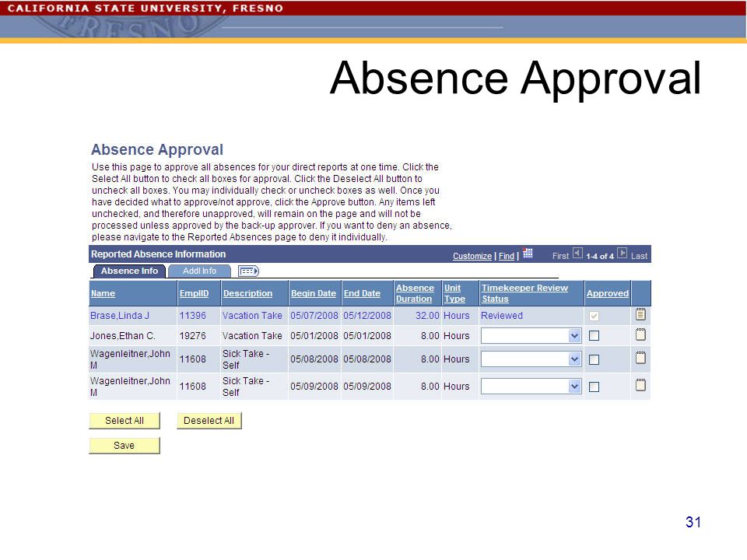Sort by the Absence Duration column header

[415, 293]
